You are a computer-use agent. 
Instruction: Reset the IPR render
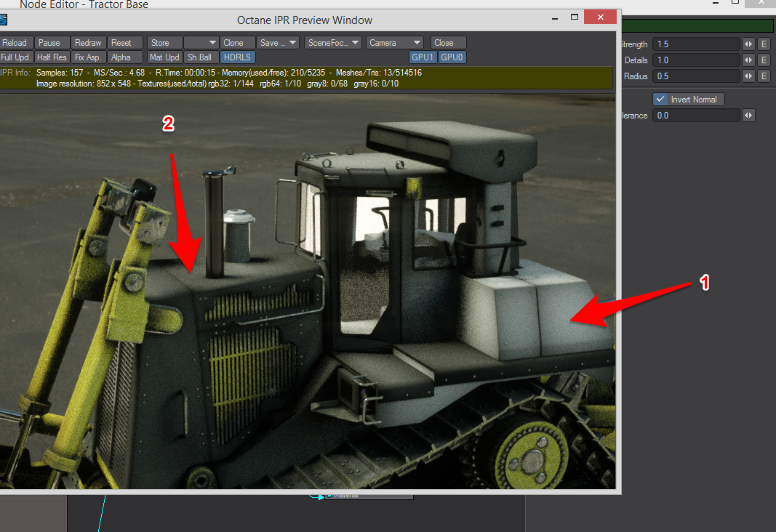[124, 43]
